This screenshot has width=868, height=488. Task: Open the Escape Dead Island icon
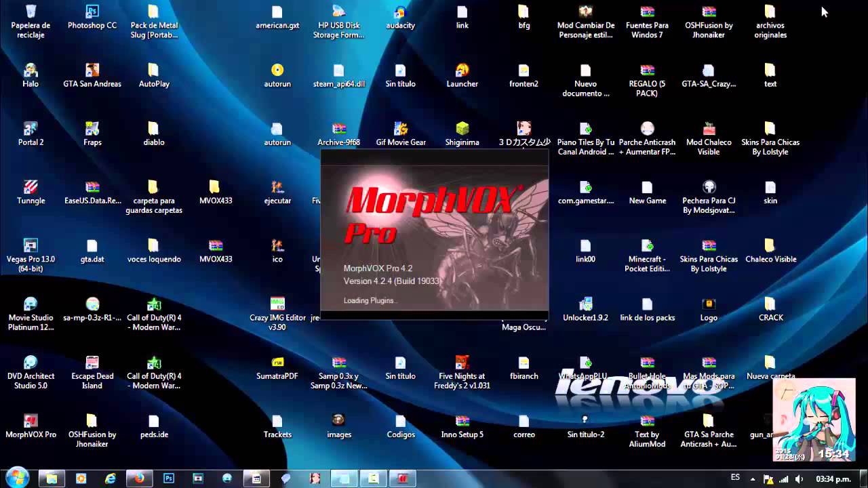click(x=92, y=371)
